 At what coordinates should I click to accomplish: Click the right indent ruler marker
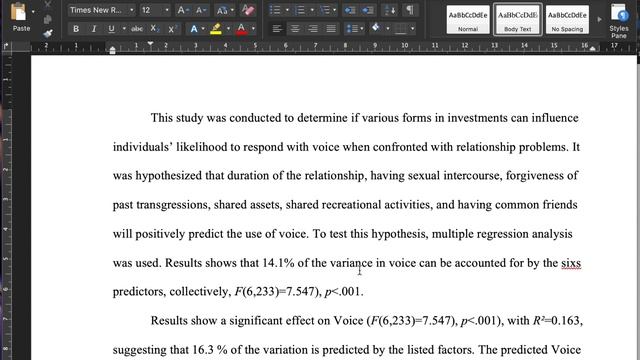tap(592, 49)
